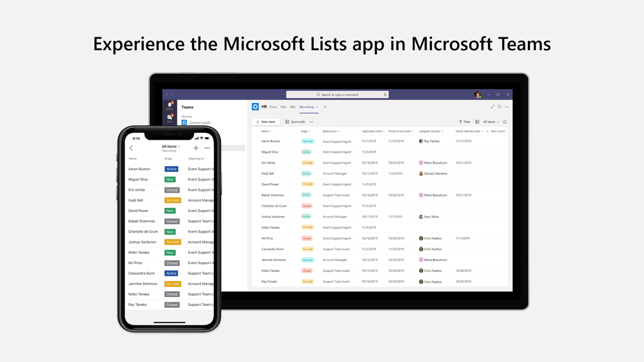Click the 11/15/2019 onsite date for Aaron Buxton

pos(463,141)
